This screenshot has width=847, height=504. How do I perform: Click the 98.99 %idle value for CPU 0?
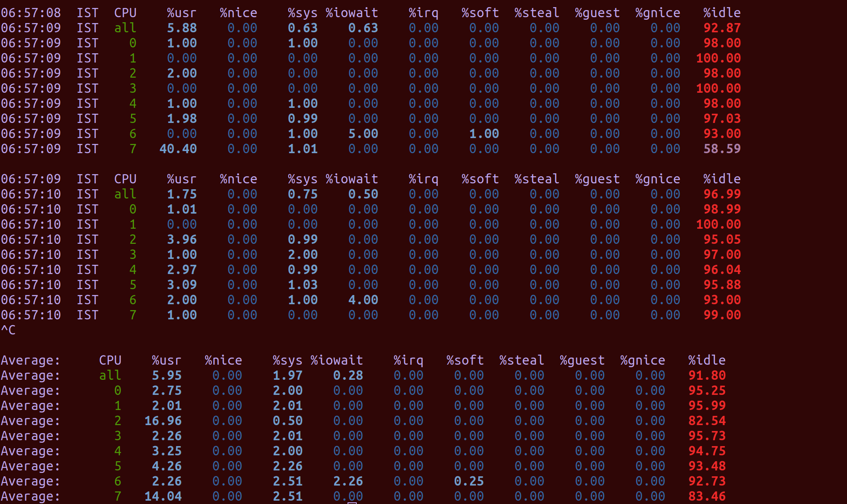(722, 209)
